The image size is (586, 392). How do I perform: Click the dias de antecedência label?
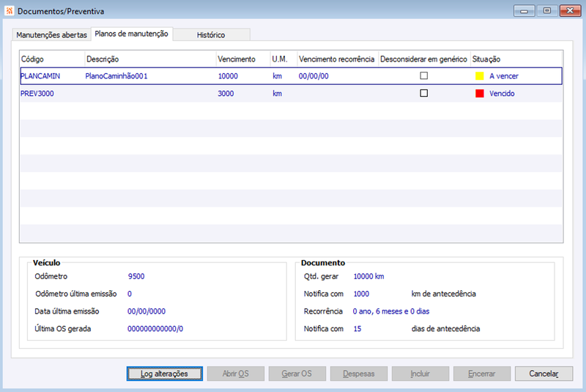point(446,329)
